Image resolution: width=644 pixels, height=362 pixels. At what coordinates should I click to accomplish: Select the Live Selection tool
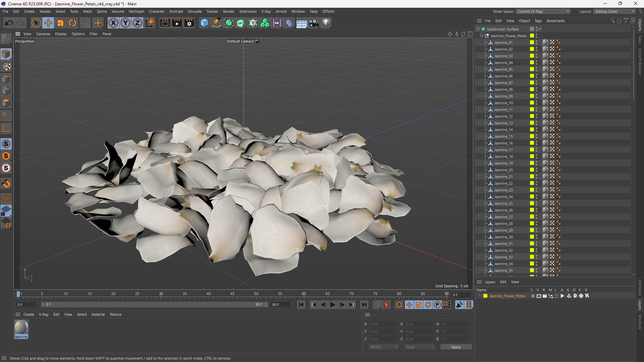[x=36, y=23]
